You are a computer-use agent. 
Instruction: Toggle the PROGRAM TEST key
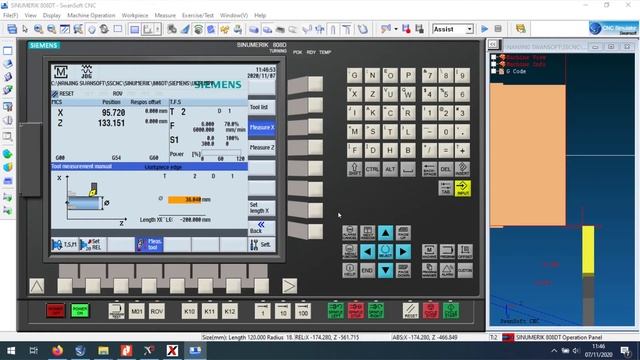click(117, 311)
